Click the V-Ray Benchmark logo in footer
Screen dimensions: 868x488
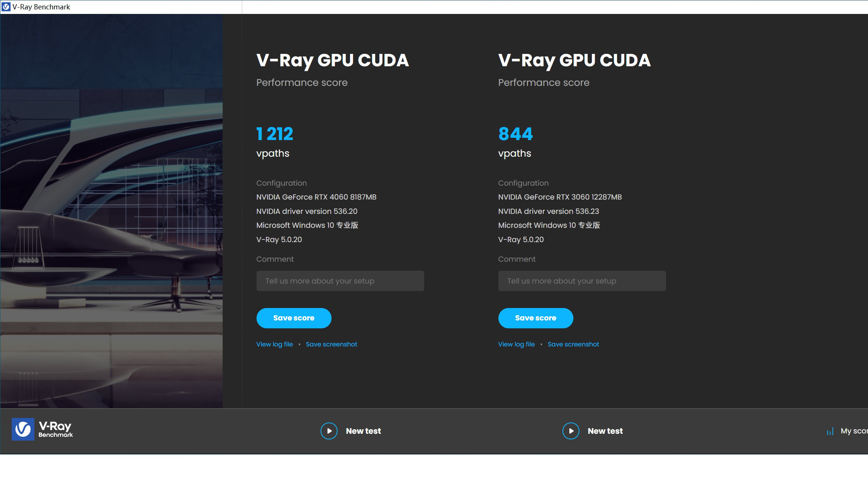pyautogui.click(x=42, y=429)
